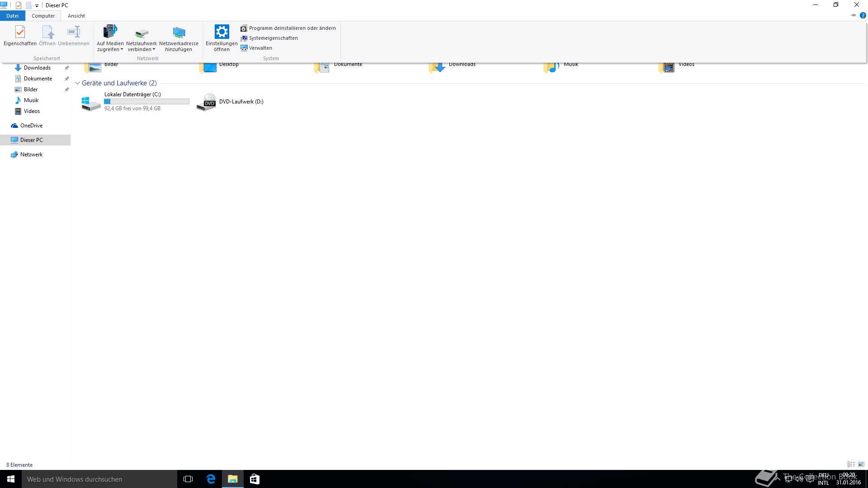Screen dimensions: 868x488
Task: Select the Lokaler Datenträger C: drive icon
Action: pyautogui.click(x=91, y=103)
